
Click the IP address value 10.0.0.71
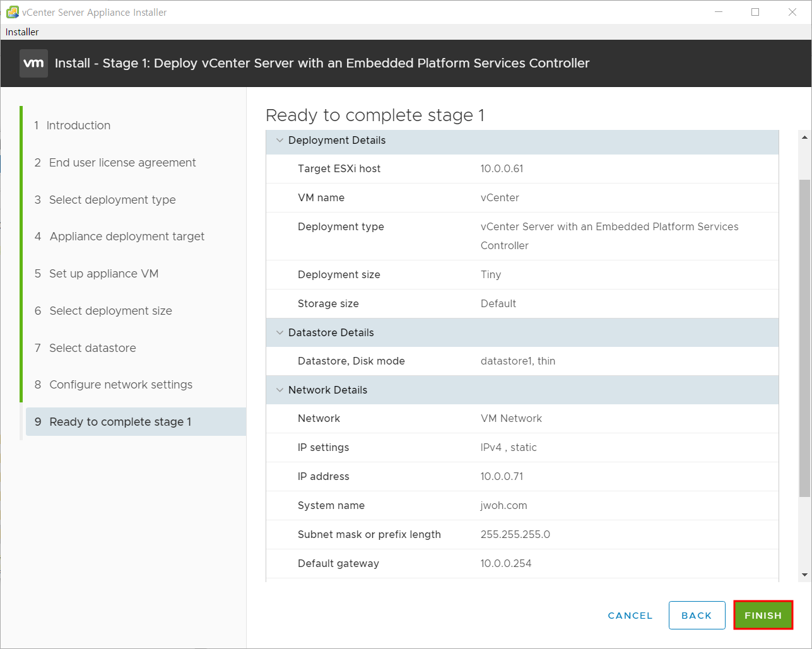coord(502,476)
